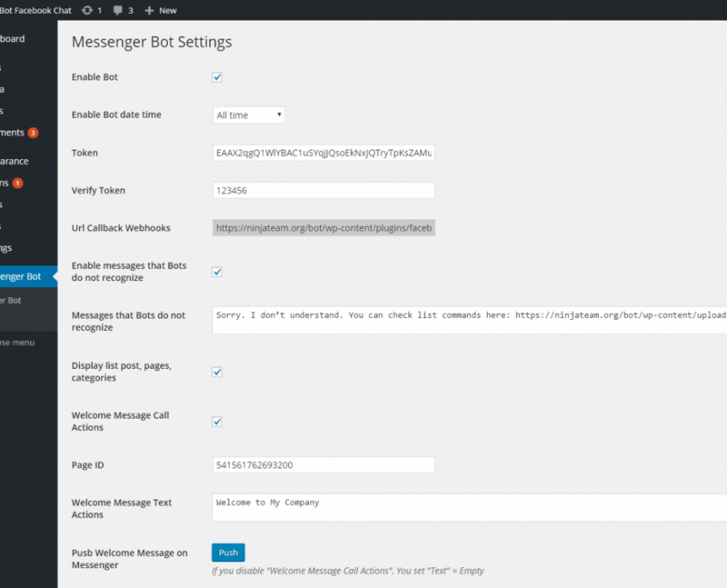Open the Enable Bot date time dropdown
This screenshot has width=727, height=588.
[248, 114]
